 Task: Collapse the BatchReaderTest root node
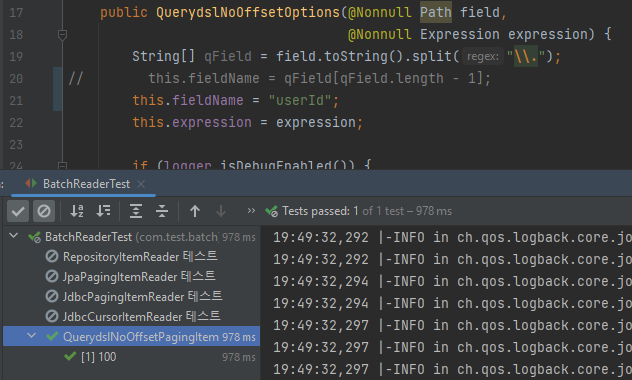coord(14,236)
